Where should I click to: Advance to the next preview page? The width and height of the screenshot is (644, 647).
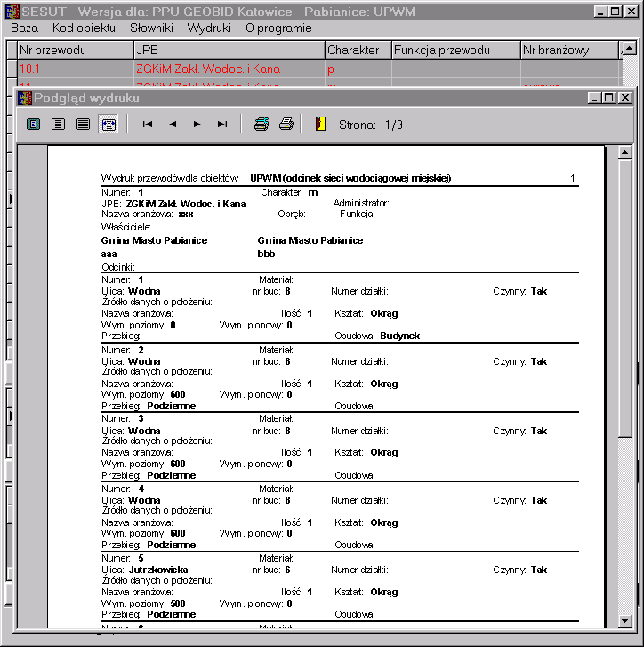click(x=197, y=125)
